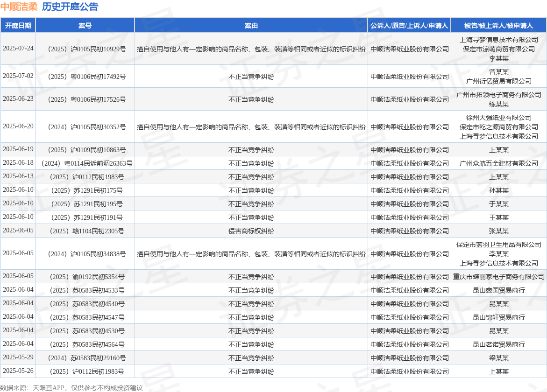Click defendant 梁某某
This screenshot has width=547, height=392.
tap(498, 358)
